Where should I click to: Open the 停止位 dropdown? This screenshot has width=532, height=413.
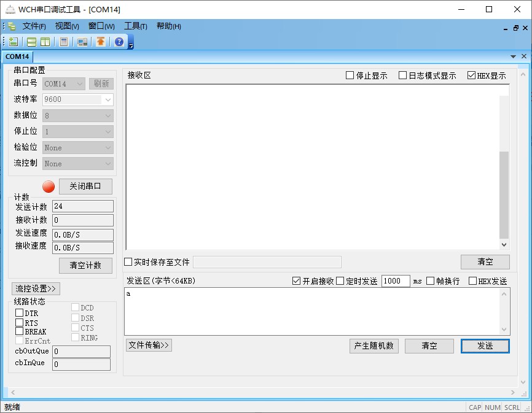[77, 131]
